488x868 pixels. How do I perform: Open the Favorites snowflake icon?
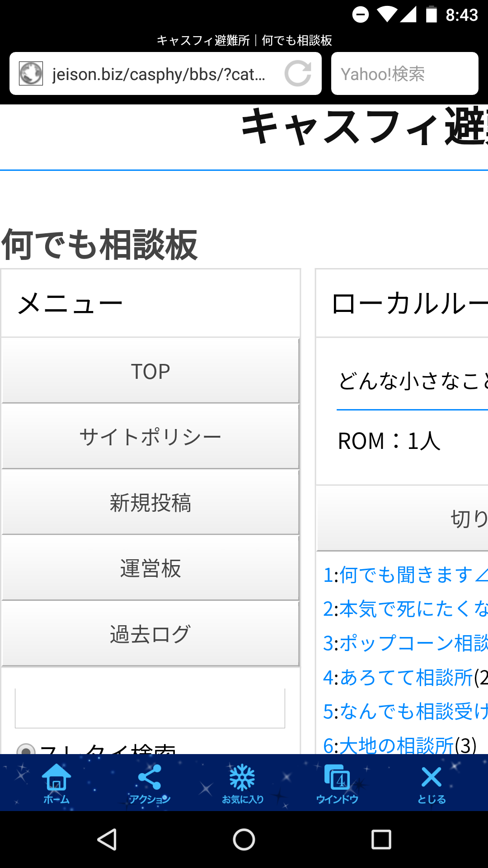click(x=243, y=783)
